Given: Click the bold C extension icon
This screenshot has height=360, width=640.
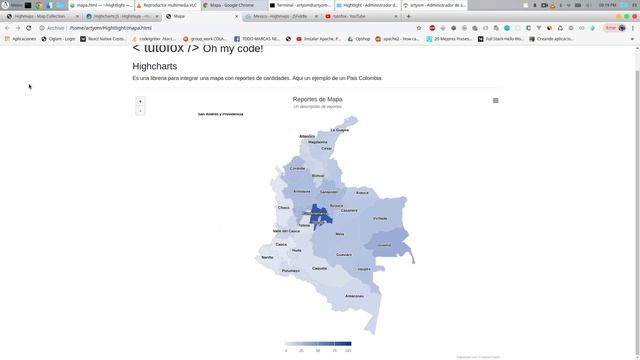Looking at the screenshot, I should pos(529,28).
